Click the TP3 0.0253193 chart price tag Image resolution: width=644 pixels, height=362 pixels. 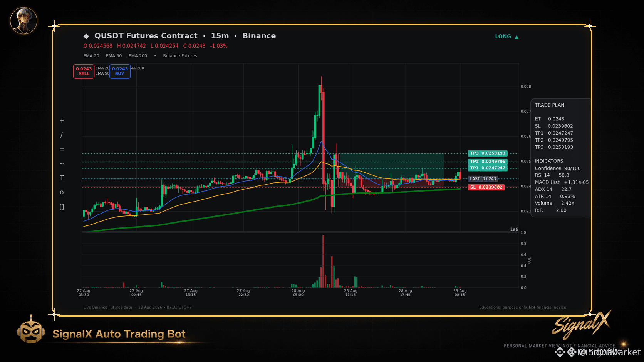tap(488, 153)
